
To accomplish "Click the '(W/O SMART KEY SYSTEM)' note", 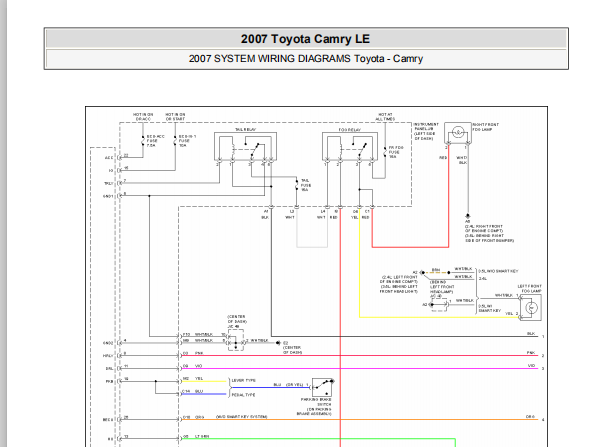I will point(241,417).
